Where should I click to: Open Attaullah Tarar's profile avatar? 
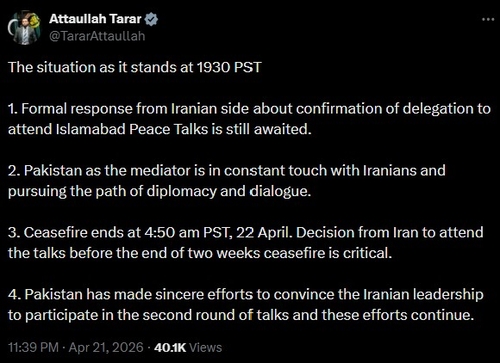coord(24,28)
